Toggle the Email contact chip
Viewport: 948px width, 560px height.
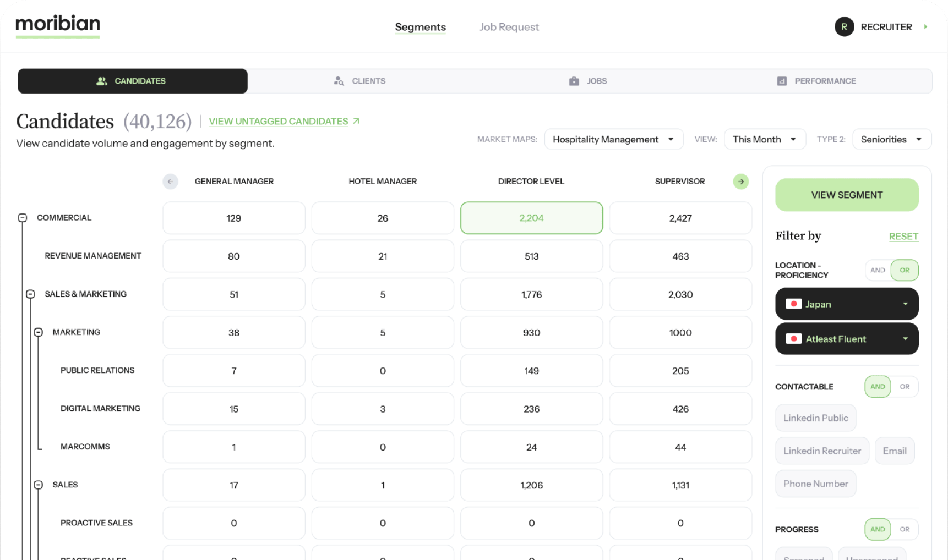(894, 451)
